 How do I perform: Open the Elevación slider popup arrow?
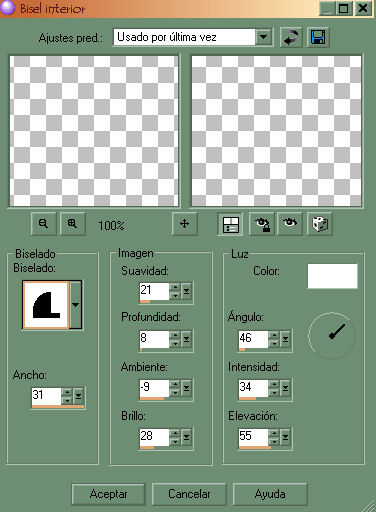tap(285, 437)
